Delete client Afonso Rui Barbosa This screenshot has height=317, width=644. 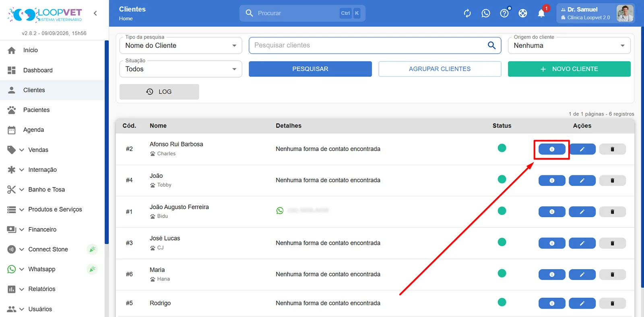point(612,149)
